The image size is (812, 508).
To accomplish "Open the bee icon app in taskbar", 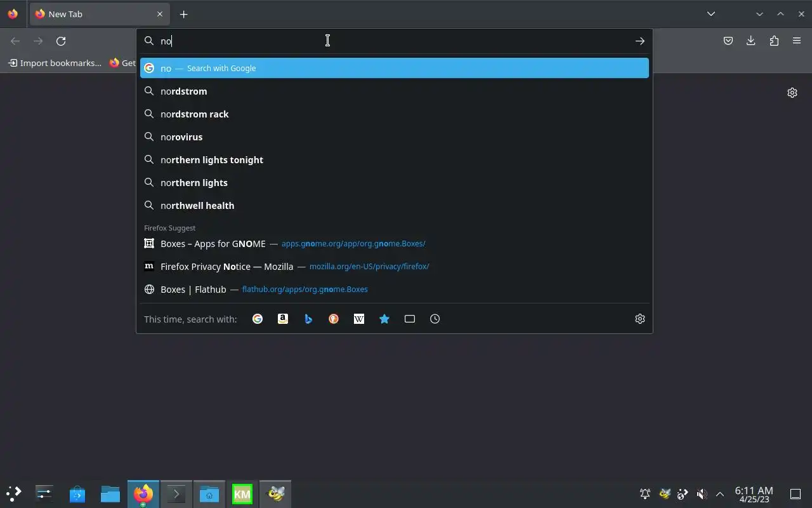I will [275, 493].
